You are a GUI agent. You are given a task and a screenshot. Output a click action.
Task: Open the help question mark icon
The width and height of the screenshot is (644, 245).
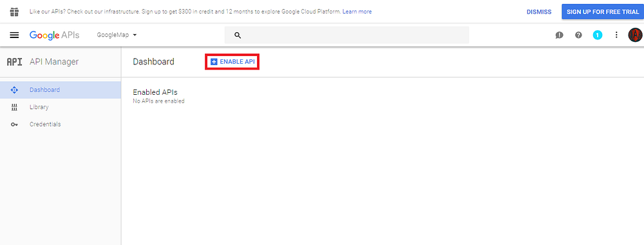click(x=578, y=35)
